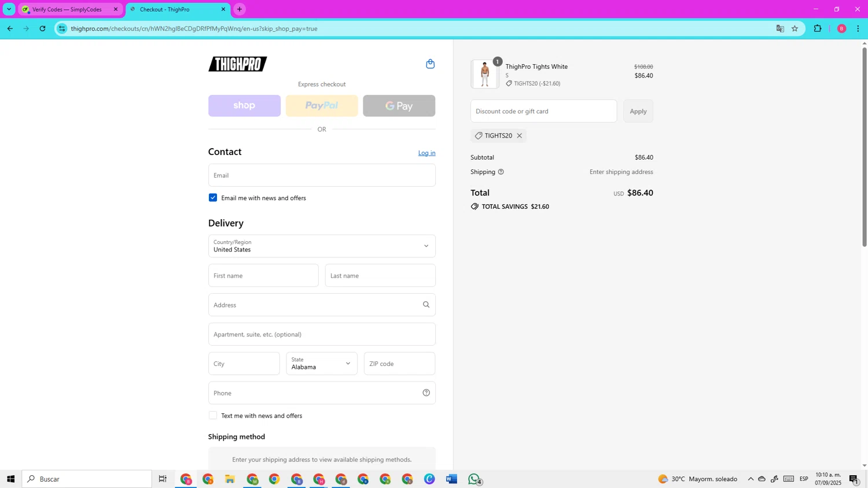Screen dimensions: 868x488
Task: Open the browser Extensions menu
Action: tap(818, 28)
